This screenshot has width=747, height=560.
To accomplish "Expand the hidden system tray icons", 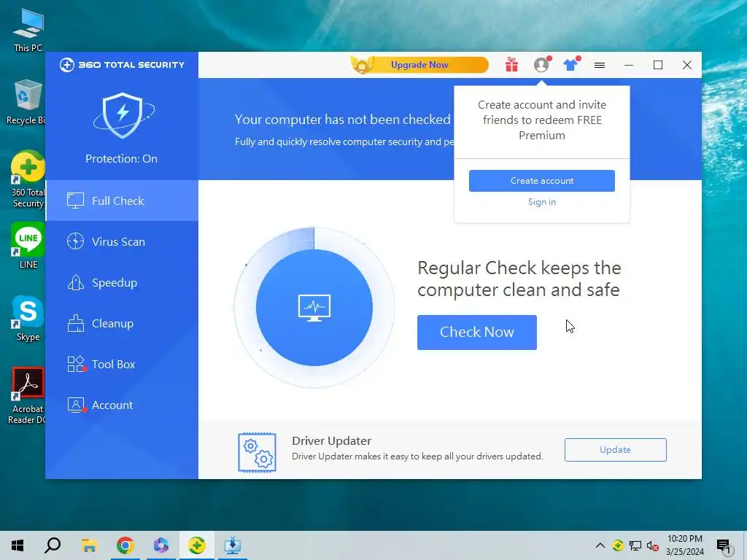I will click(x=600, y=545).
